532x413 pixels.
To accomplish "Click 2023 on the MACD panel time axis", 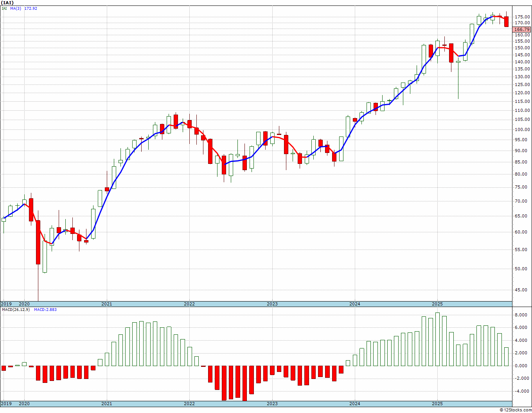I will click(x=272, y=404).
